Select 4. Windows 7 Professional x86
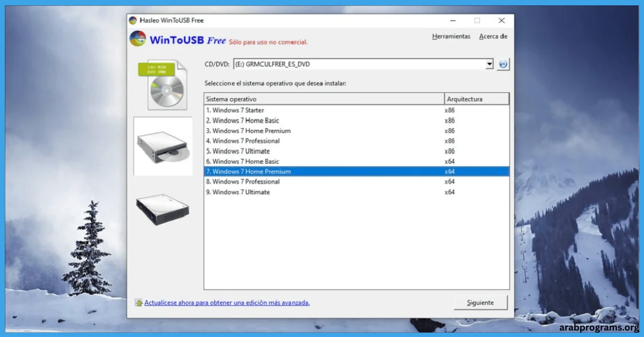Screen dimensions: 644x337 click(356, 141)
